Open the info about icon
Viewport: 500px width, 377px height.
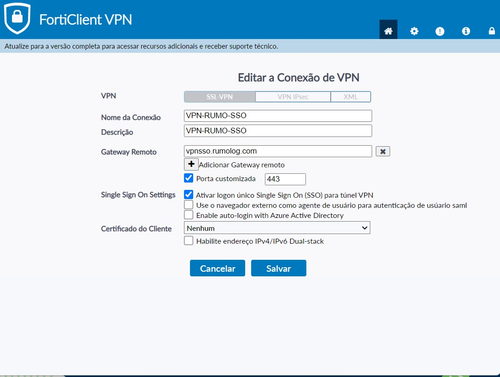(466, 31)
